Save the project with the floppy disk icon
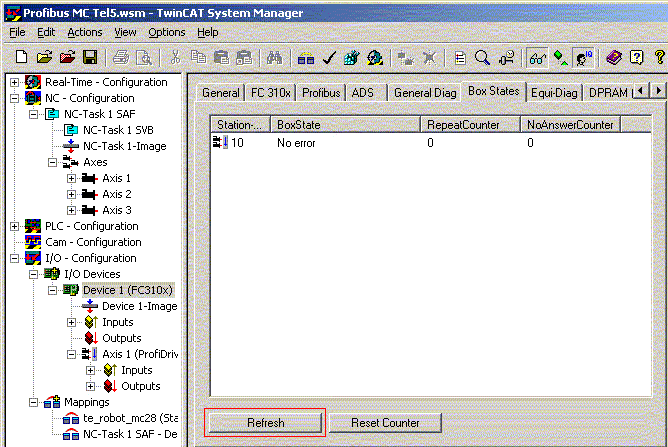This screenshot has width=668, height=447. click(90, 57)
